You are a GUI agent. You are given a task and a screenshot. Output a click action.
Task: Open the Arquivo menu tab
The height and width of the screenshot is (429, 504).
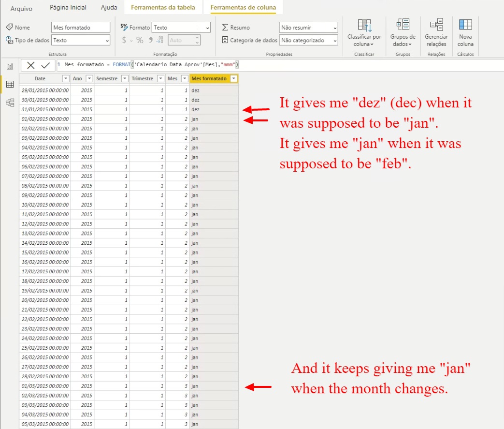pyautogui.click(x=21, y=9)
